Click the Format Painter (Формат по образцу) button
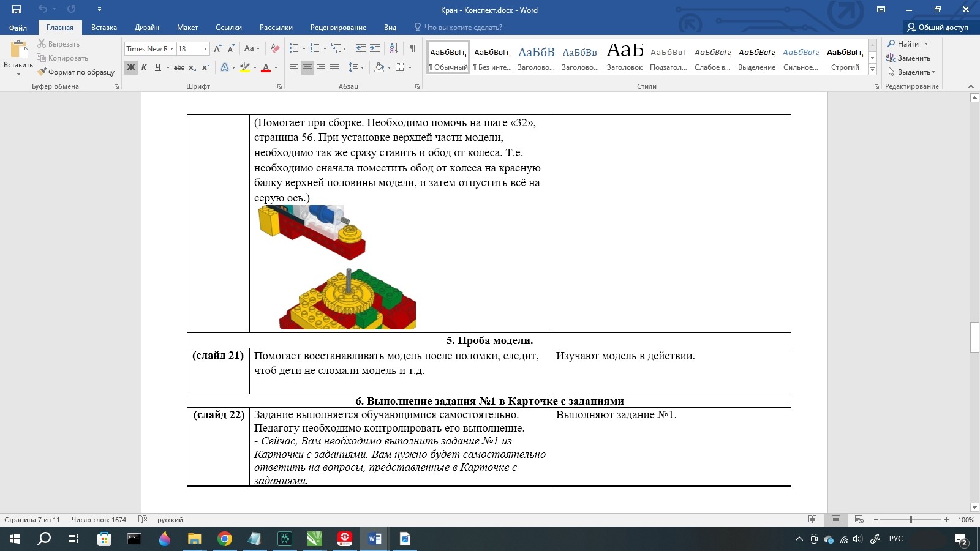 76,72
